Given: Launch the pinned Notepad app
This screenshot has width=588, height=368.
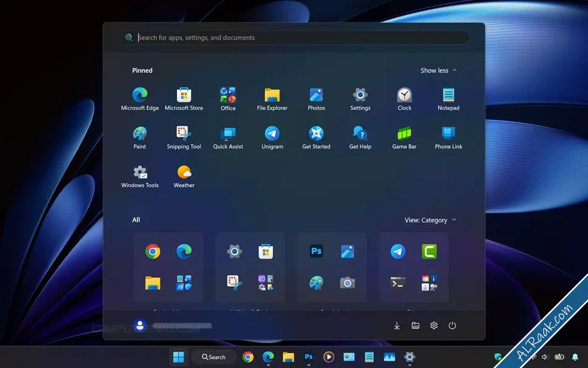Looking at the screenshot, I should click(449, 99).
